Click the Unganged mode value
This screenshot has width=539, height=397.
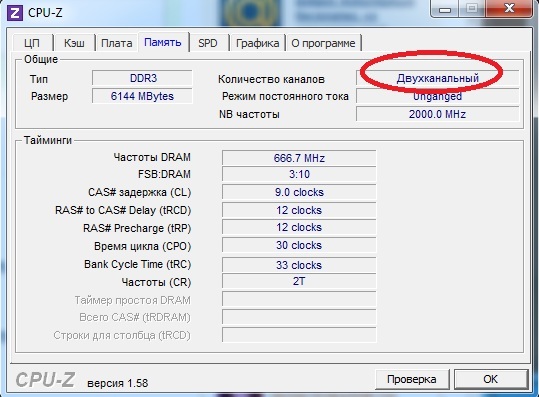coord(438,96)
